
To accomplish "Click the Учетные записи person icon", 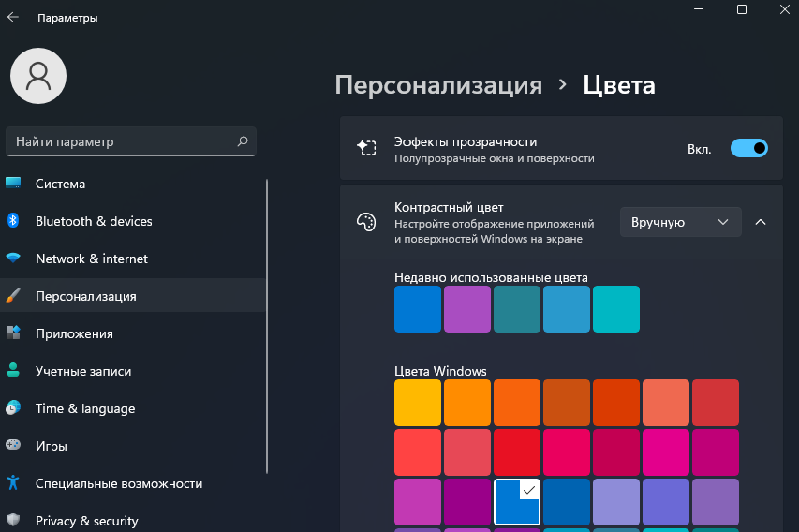I will (x=13, y=371).
